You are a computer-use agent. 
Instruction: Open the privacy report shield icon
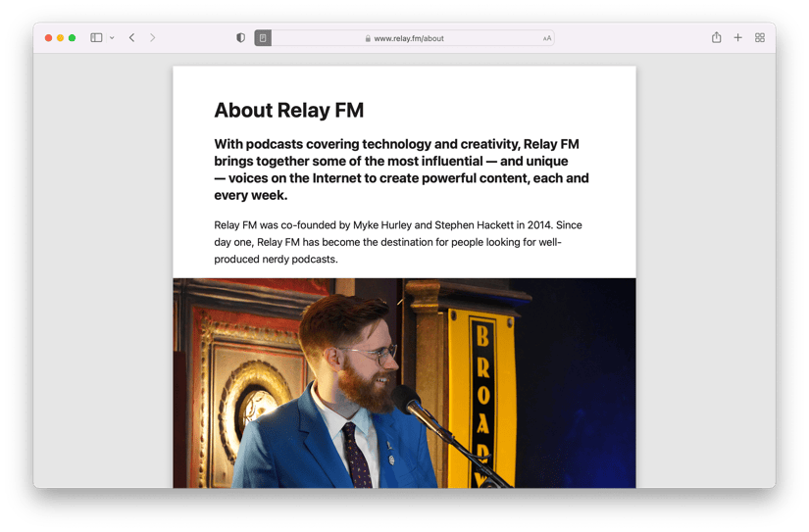tap(240, 37)
